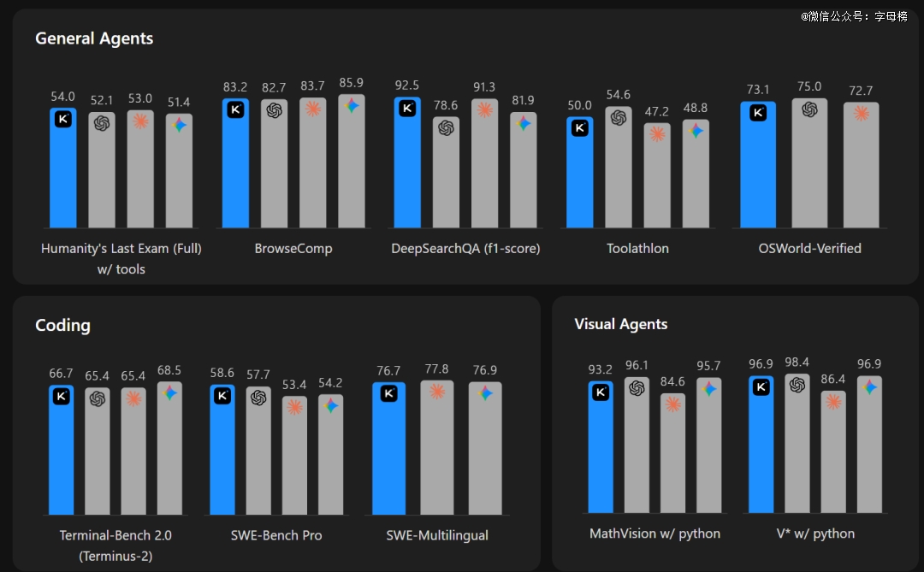Select the Coding section heading
The image size is (924, 572).
[62, 325]
